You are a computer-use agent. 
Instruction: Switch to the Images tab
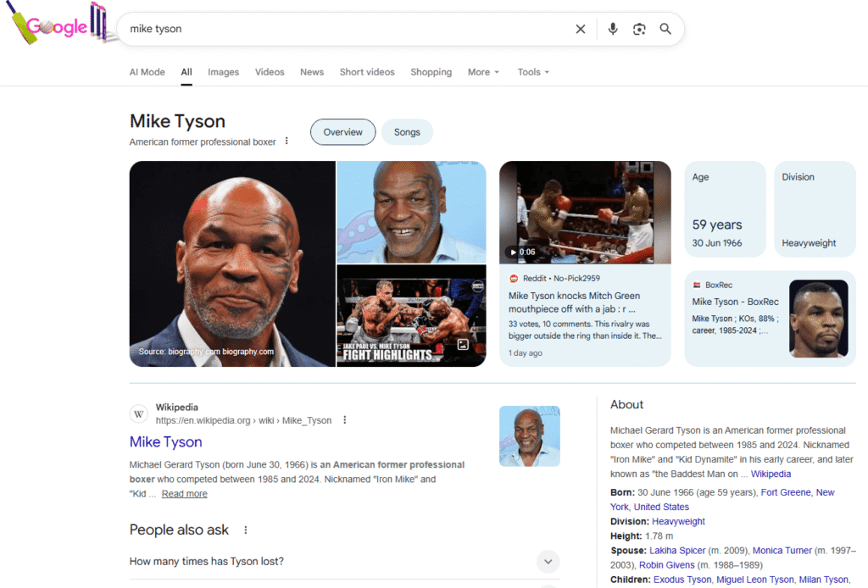[x=223, y=72]
